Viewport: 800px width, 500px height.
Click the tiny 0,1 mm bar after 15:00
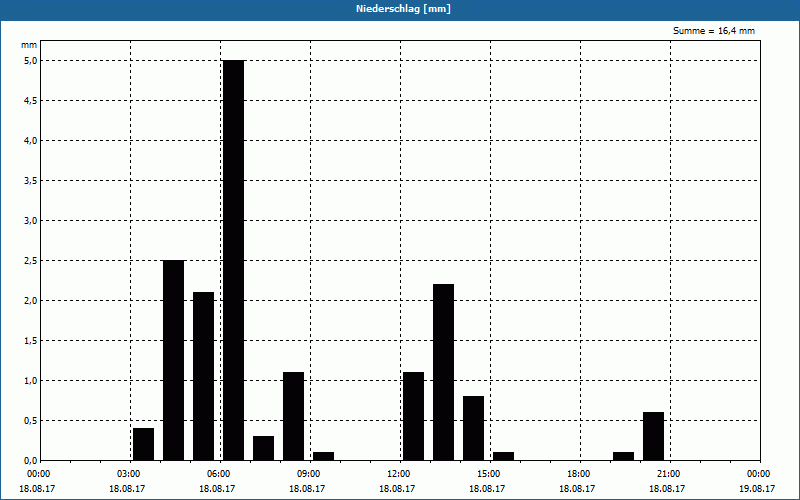(x=504, y=456)
